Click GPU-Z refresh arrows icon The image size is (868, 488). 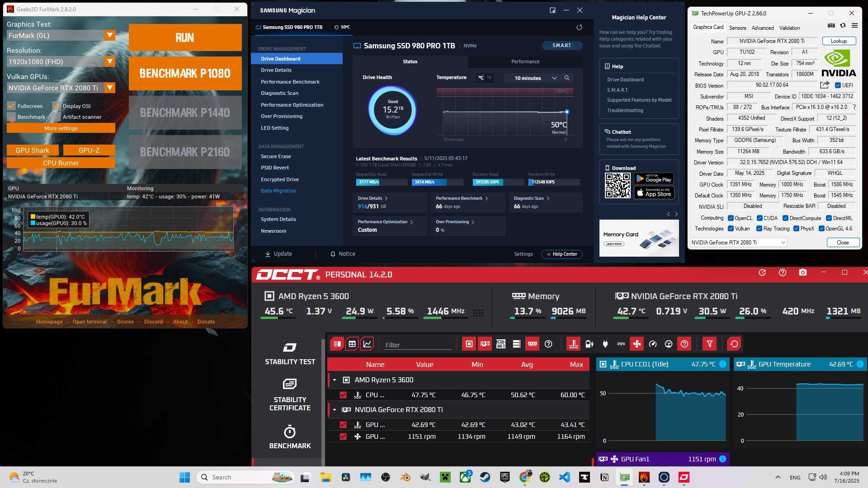click(843, 26)
